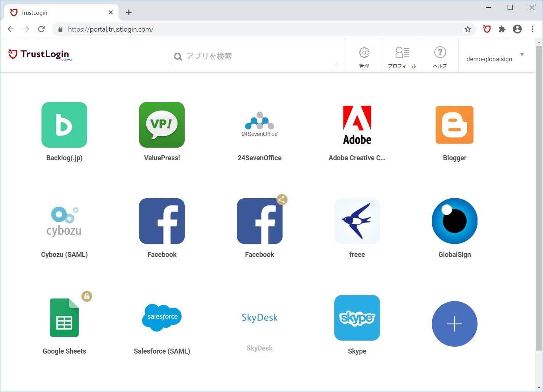This screenshot has width=543, height=392.
Task: Open the SkyDesk app icon
Action: 260,318
